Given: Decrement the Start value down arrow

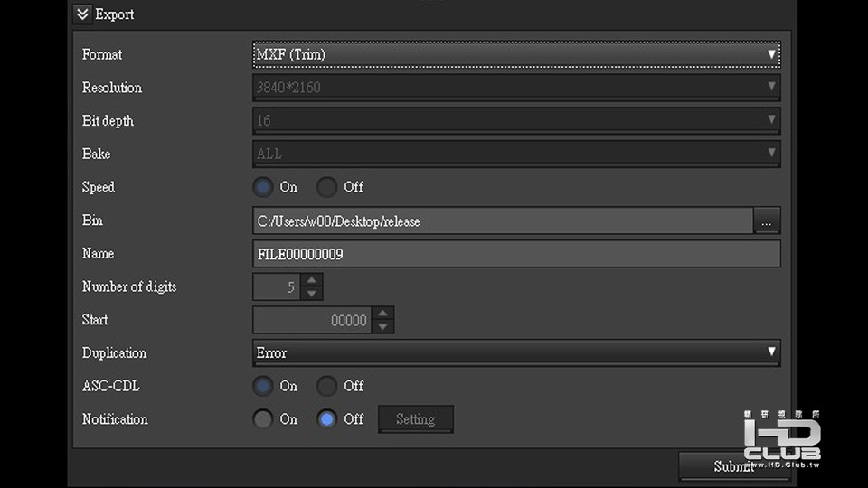Looking at the screenshot, I should pyautogui.click(x=382, y=326).
